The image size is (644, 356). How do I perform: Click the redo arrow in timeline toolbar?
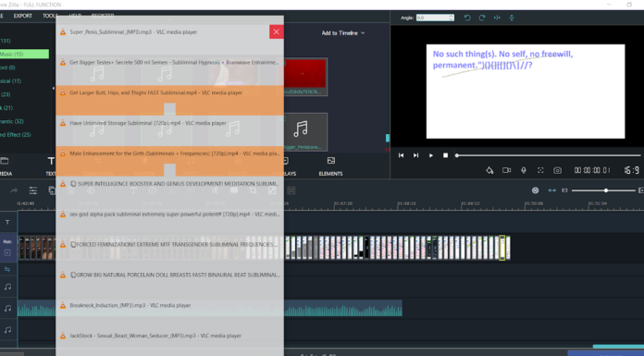coord(14,190)
